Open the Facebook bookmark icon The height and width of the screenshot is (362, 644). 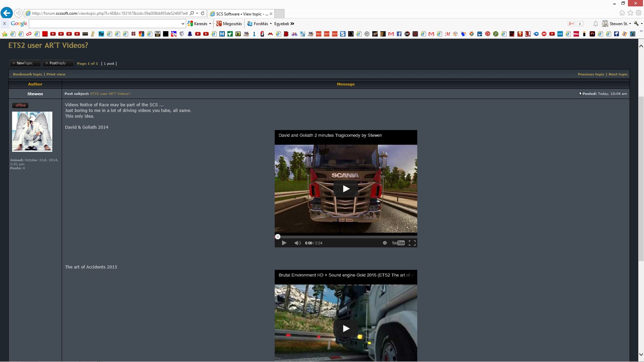tap(399, 34)
